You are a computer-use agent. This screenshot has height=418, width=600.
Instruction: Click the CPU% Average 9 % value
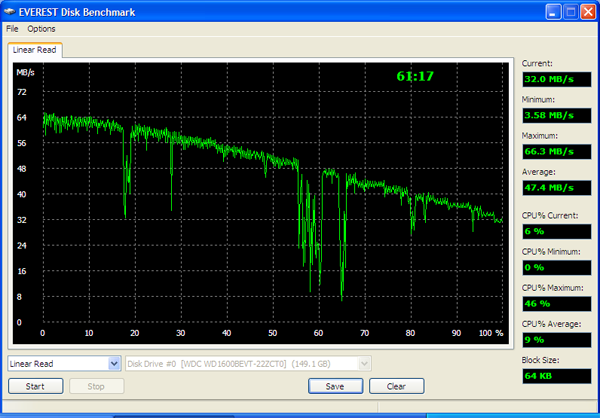click(x=557, y=340)
